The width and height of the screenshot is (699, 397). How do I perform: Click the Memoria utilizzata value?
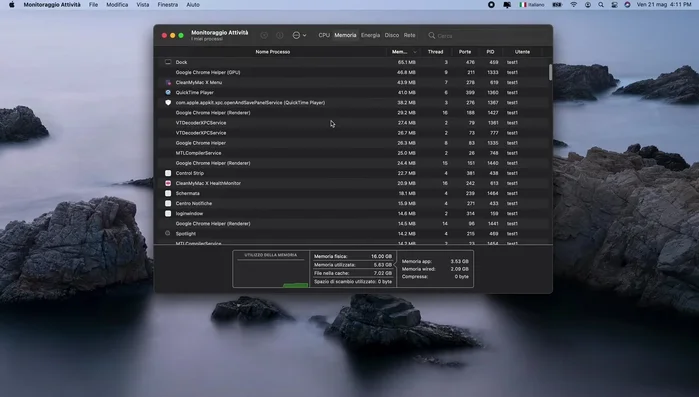[x=382, y=265]
